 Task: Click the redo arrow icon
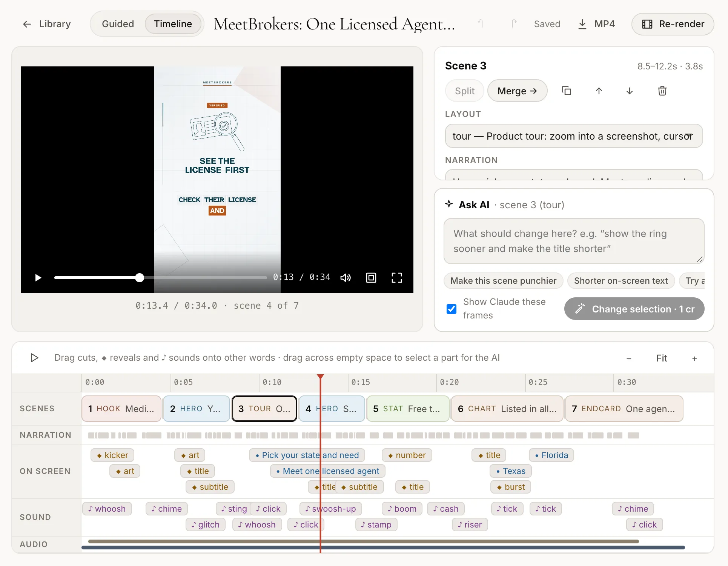pos(514,24)
